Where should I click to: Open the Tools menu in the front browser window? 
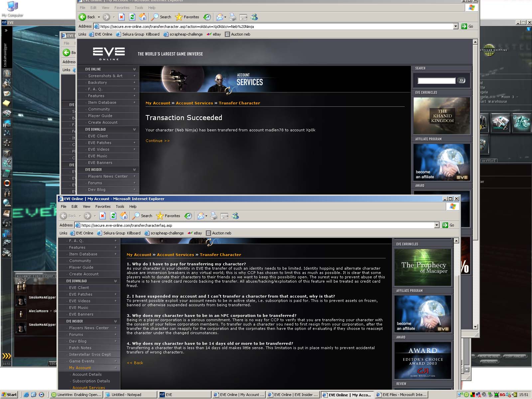pyautogui.click(x=120, y=206)
